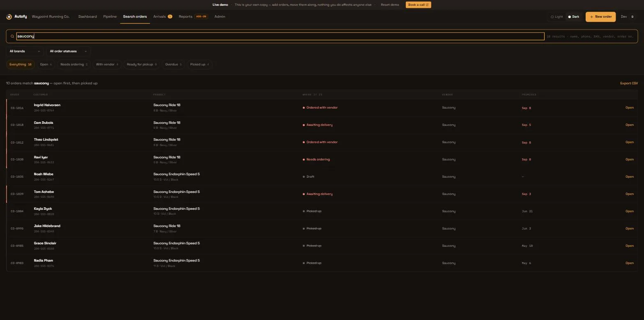Viewport: 644px width, 320px height.
Task: Select the Search orders tab
Action: (135, 17)
